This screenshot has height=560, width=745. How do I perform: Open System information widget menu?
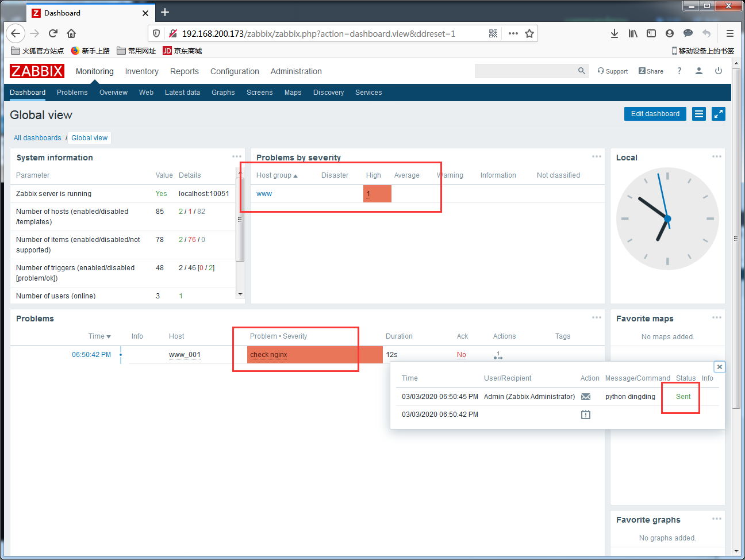237,156
